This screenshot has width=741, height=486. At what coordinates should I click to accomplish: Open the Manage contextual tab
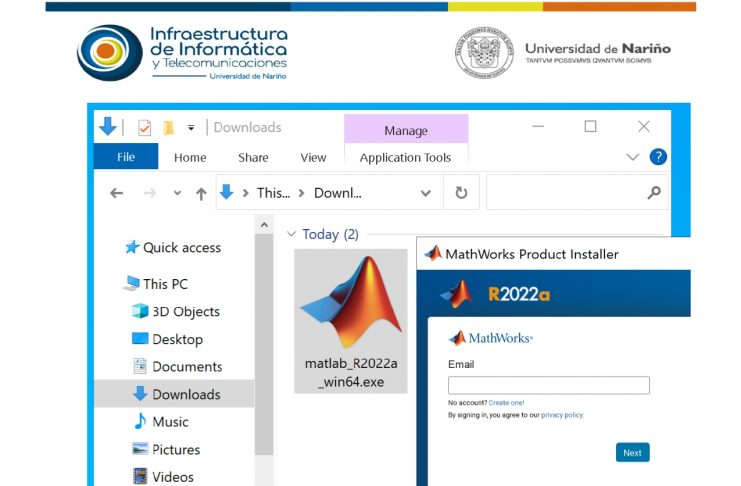coord(406,130)
